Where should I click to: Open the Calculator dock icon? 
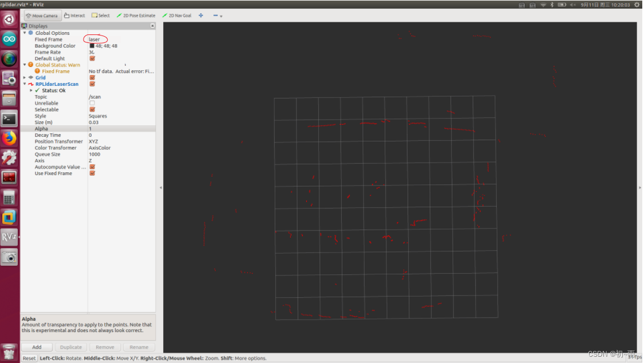click(9, 198)
